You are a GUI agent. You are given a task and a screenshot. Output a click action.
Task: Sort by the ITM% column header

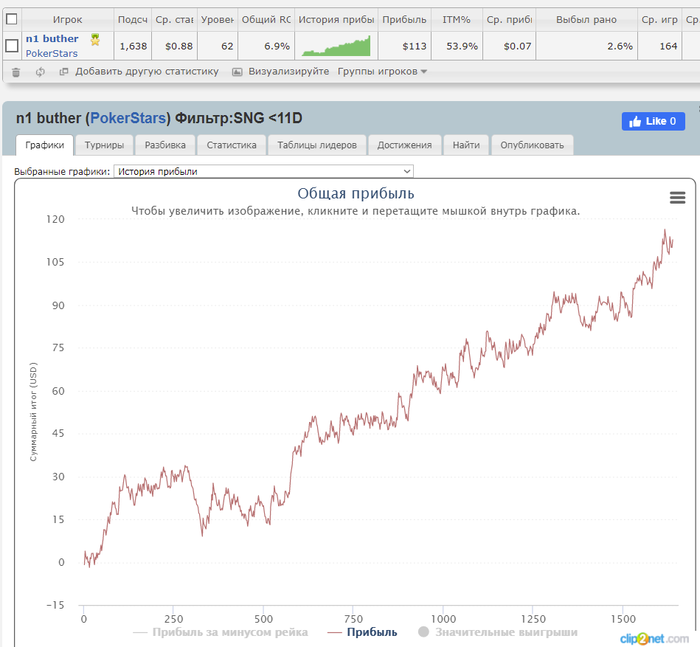(x=456, y=20)
